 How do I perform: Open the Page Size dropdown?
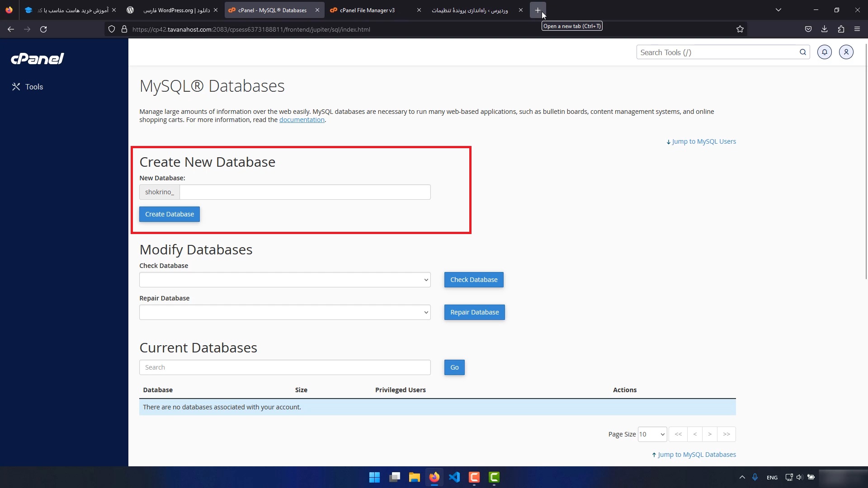coord(652,434)
